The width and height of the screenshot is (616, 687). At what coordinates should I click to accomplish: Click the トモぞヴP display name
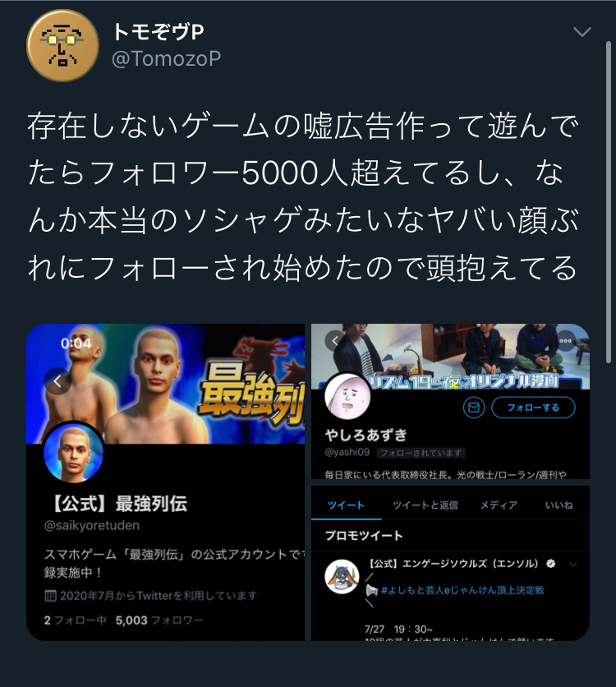[158, 32]
